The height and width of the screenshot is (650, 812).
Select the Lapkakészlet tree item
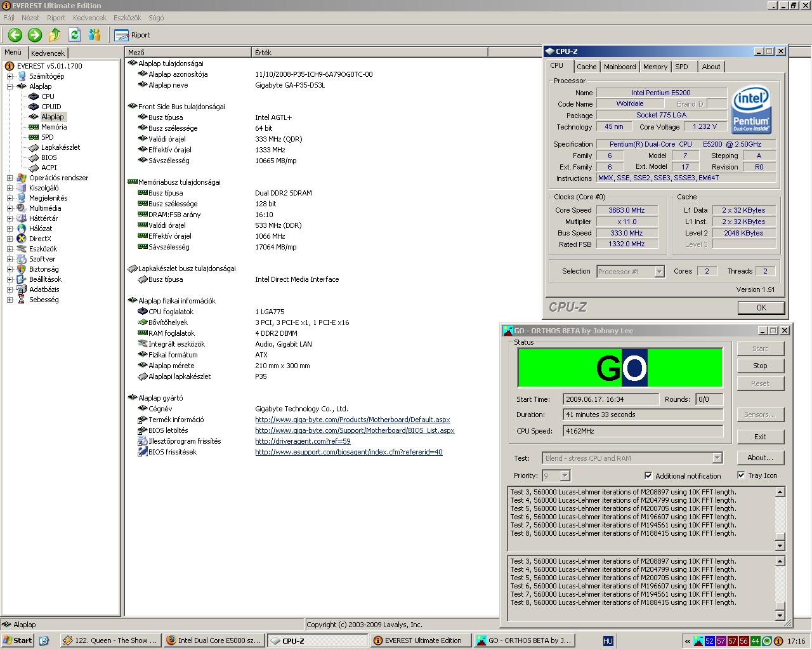[x=60, y=147]
